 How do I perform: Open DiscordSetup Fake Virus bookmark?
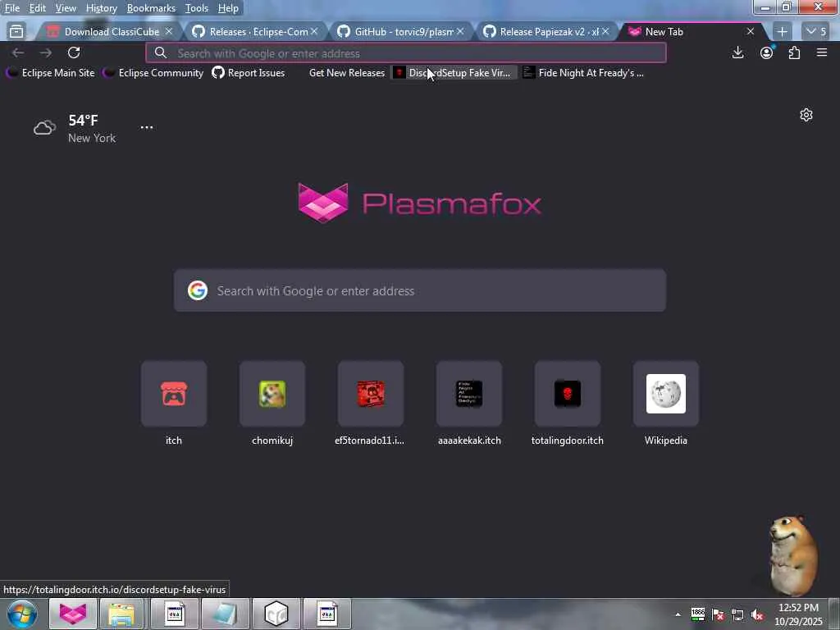coord(454,73)
